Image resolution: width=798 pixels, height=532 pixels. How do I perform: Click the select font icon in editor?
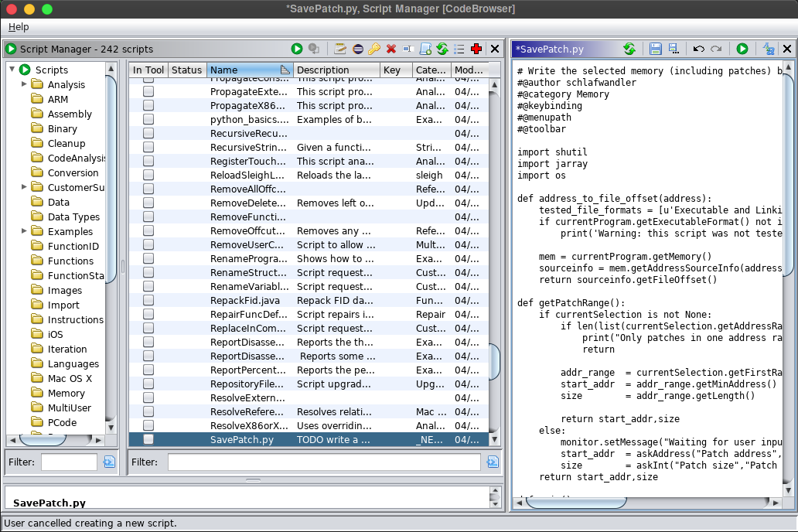coord(769,49)
